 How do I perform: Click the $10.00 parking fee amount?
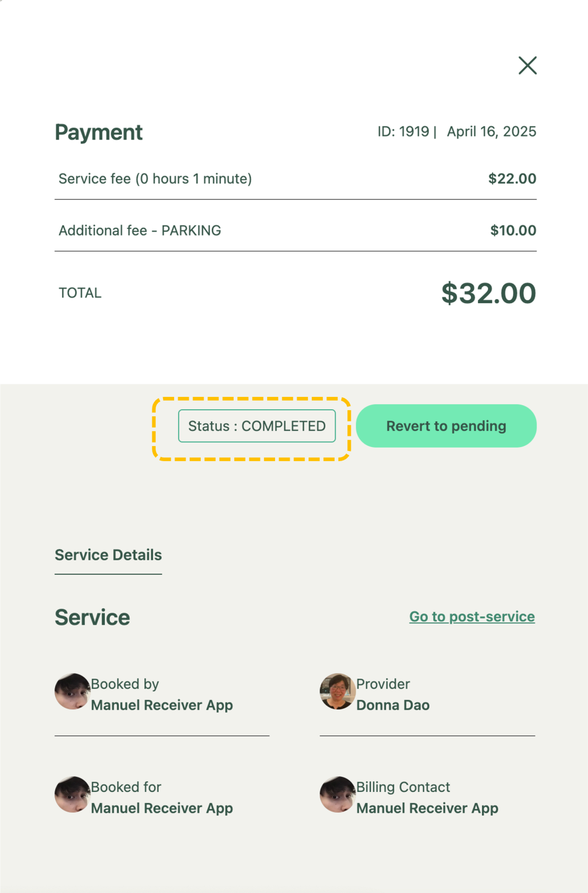[513, 231]
